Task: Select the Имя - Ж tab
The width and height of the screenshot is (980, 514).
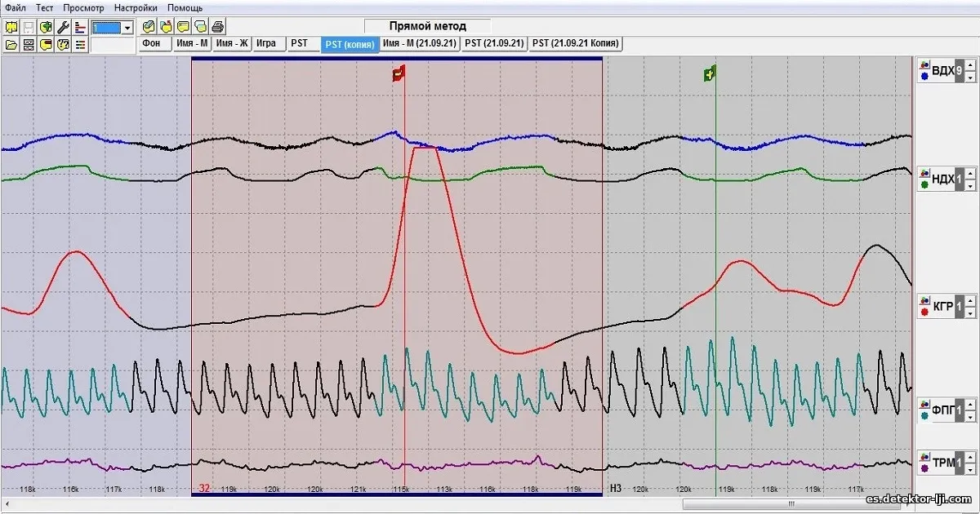Action: coord(233,43)
